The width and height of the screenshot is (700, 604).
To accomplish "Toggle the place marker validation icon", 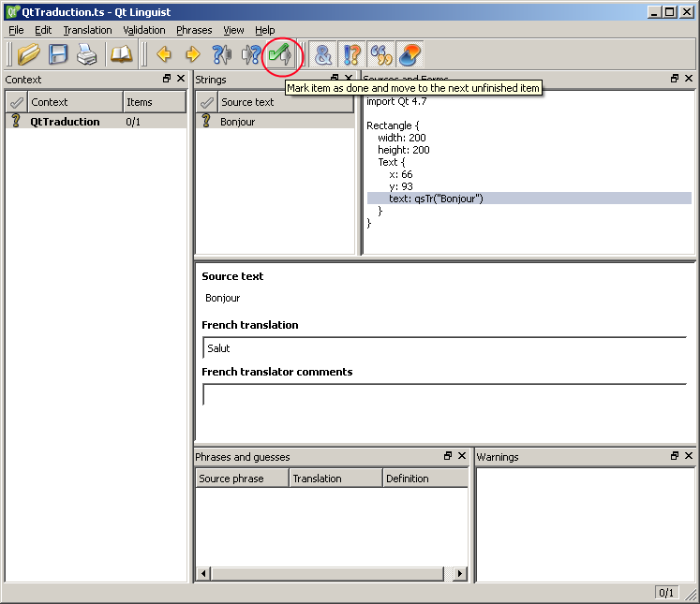I will (x=409, y=55).
